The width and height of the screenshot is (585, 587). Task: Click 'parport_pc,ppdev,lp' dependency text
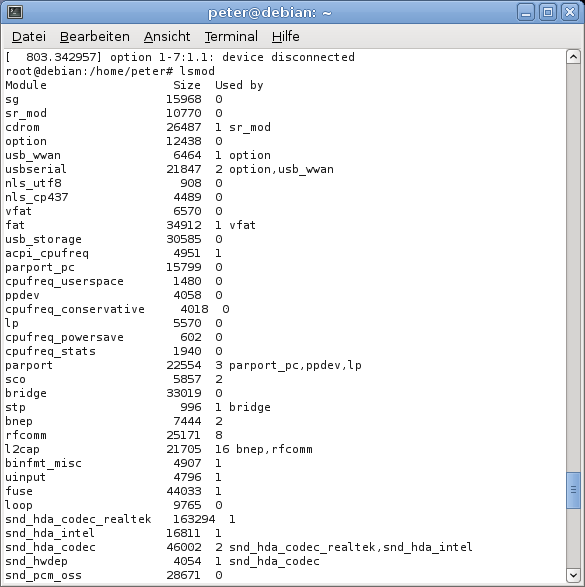coord(295,365)
